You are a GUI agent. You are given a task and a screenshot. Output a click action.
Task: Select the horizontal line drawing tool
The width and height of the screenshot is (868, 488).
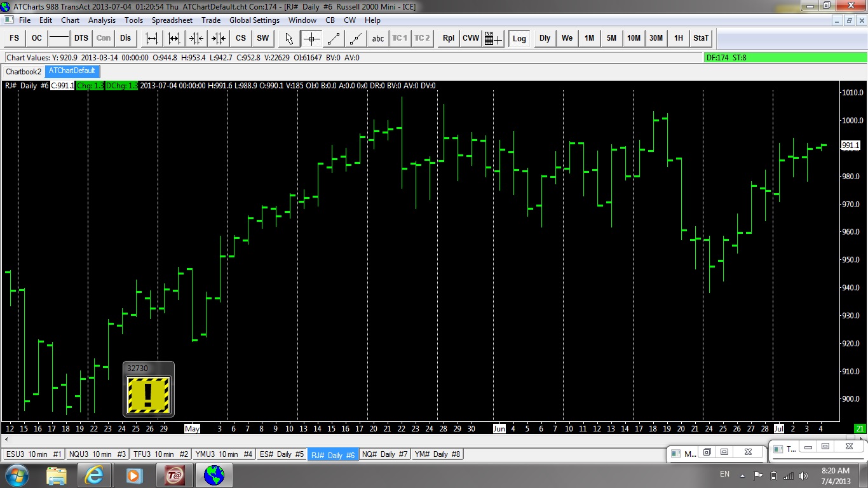(x=59, y=38)
